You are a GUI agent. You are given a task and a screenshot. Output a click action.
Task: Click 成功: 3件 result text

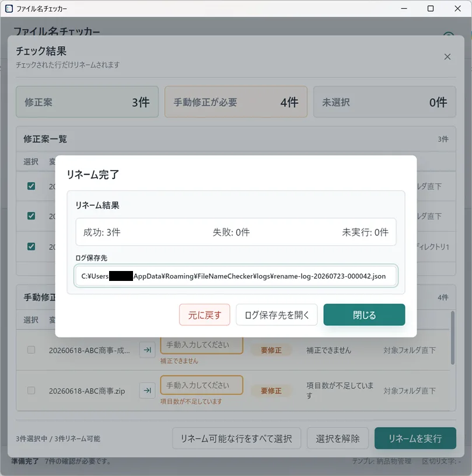click(102, 232)
